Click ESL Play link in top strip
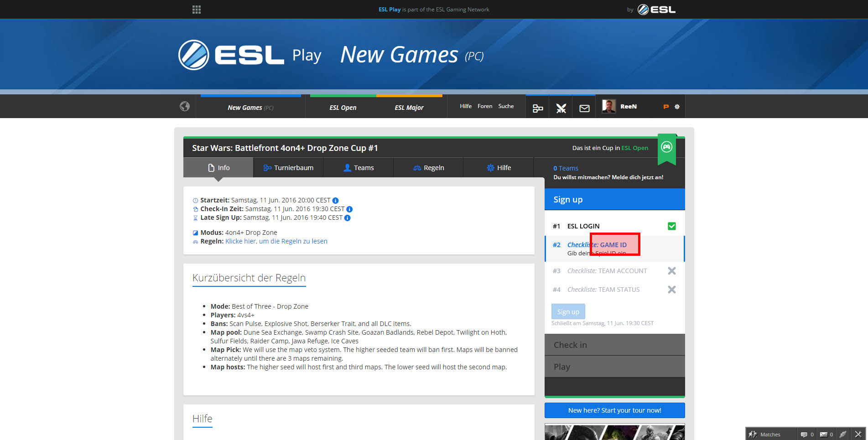This screenshot has height=440, width=868. coord(390,10)
